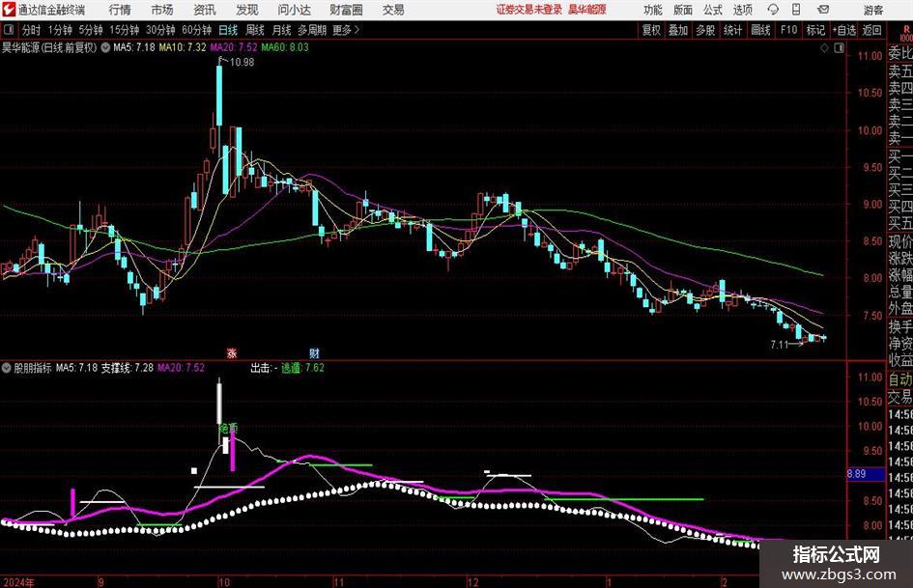913x588 pixels.
Task: Click the 财 marker under the chart
Action: [314, 352]
